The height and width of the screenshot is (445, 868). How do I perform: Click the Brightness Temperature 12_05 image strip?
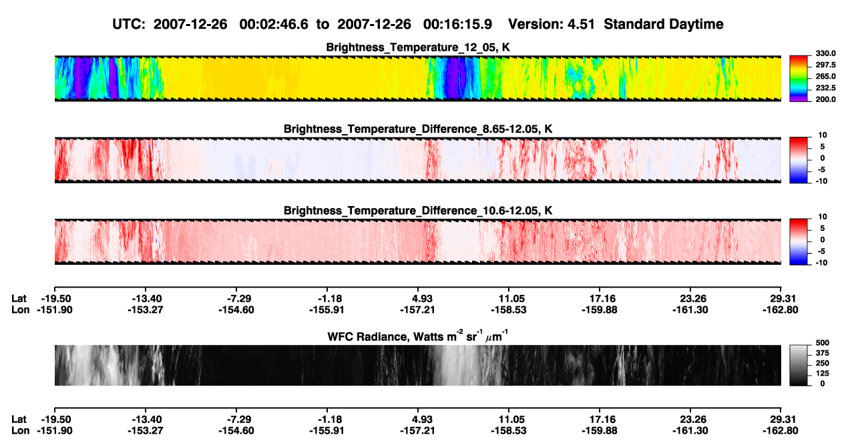click(418, 79)
